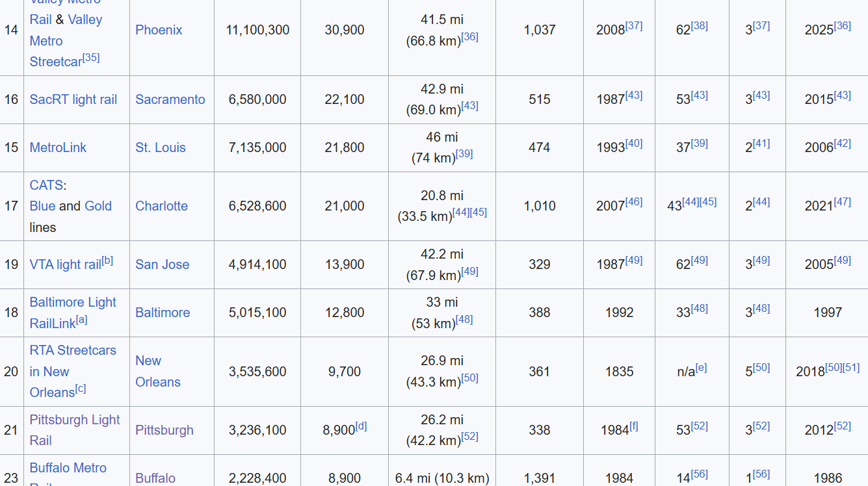Open citation [47] beside 2021
The image size is (868, 486).
[x=842, y=202]
